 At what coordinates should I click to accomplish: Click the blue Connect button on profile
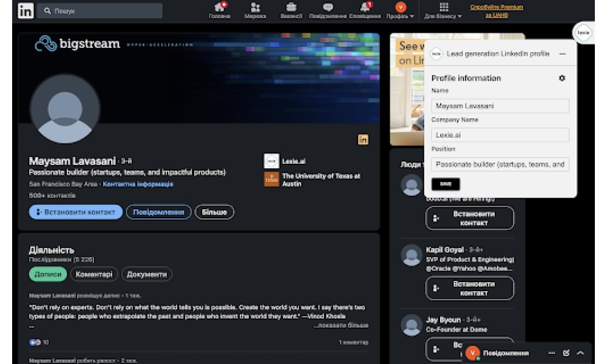pyautogui.click(x=76, y=212)
